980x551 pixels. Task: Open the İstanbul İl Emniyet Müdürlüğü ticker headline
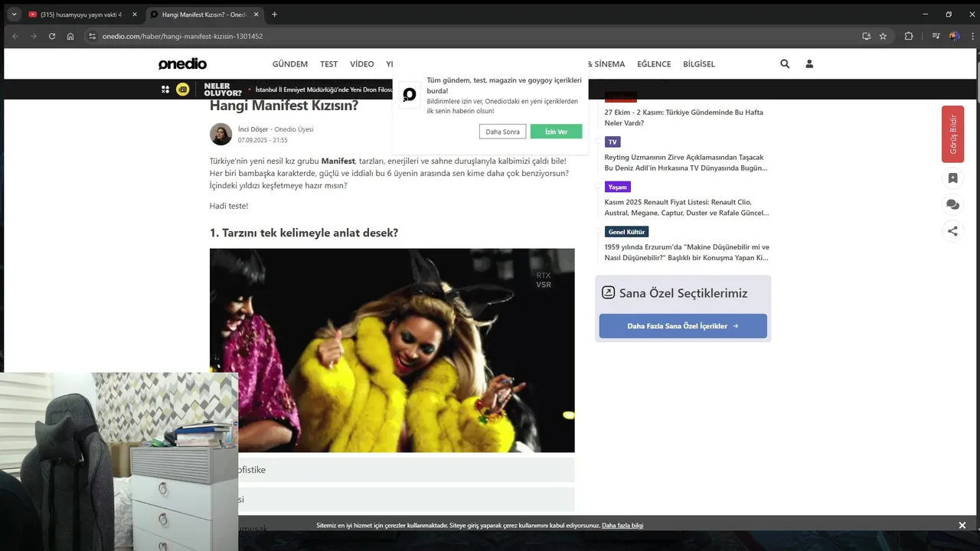(324, 90)
